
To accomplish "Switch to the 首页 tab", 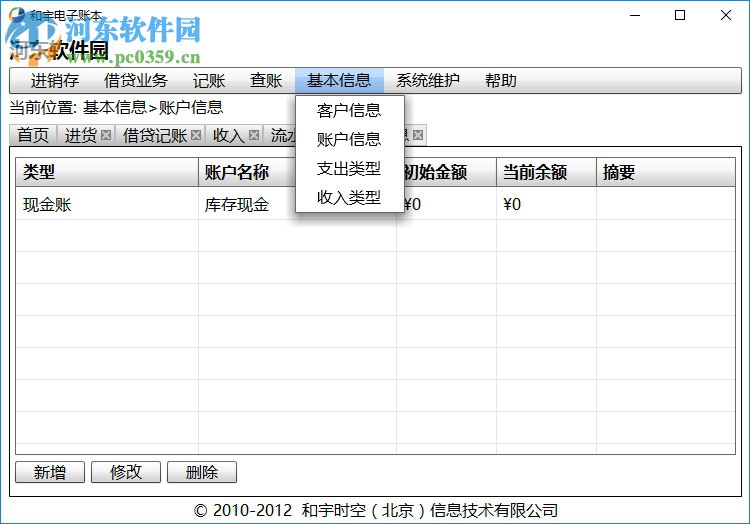I will pos(33,135).
